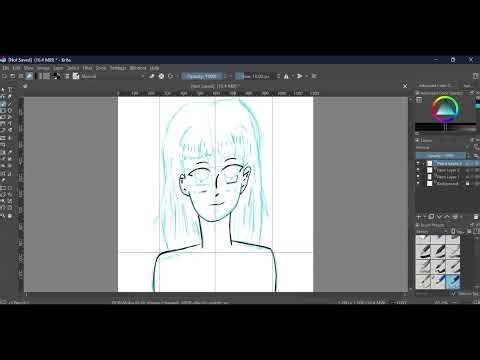This screenshot has height=360, width=480.
Task: Delete the selected layer
Action: point(476,217)
